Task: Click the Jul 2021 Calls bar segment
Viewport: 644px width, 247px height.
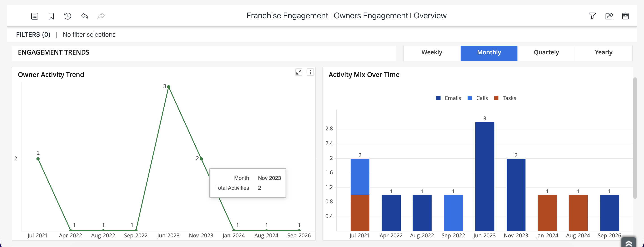Action: click(x=360, y=177)
